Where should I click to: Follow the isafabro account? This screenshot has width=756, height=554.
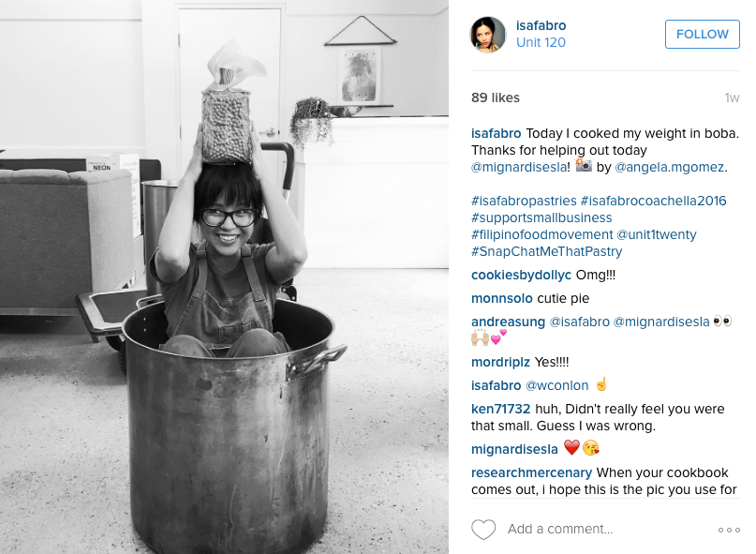point(702,35)
